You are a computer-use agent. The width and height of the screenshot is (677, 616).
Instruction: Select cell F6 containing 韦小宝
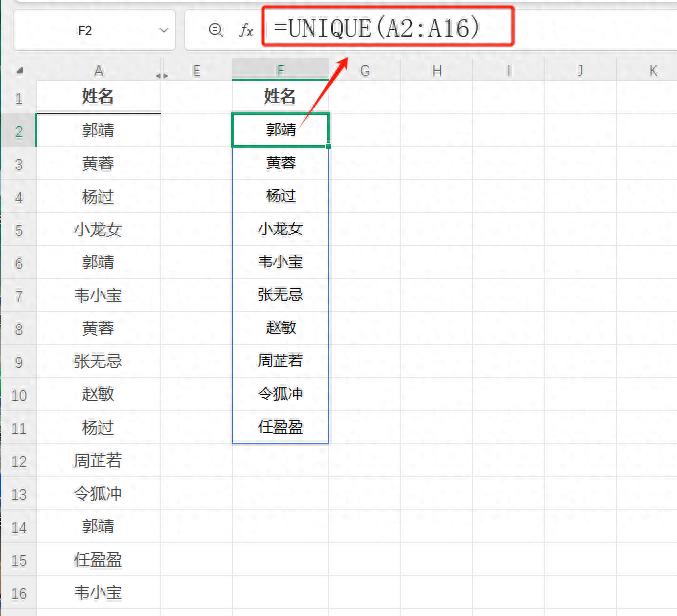coord(280,262)
